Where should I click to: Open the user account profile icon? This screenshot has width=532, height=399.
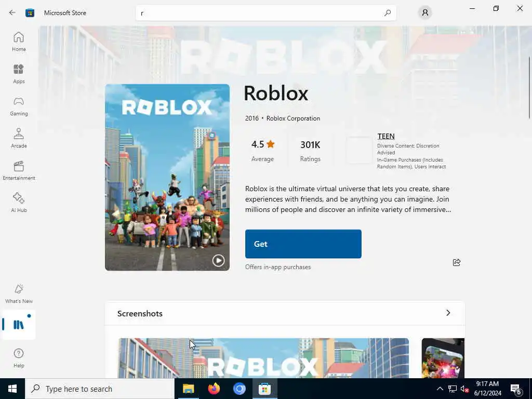point(425,13)
